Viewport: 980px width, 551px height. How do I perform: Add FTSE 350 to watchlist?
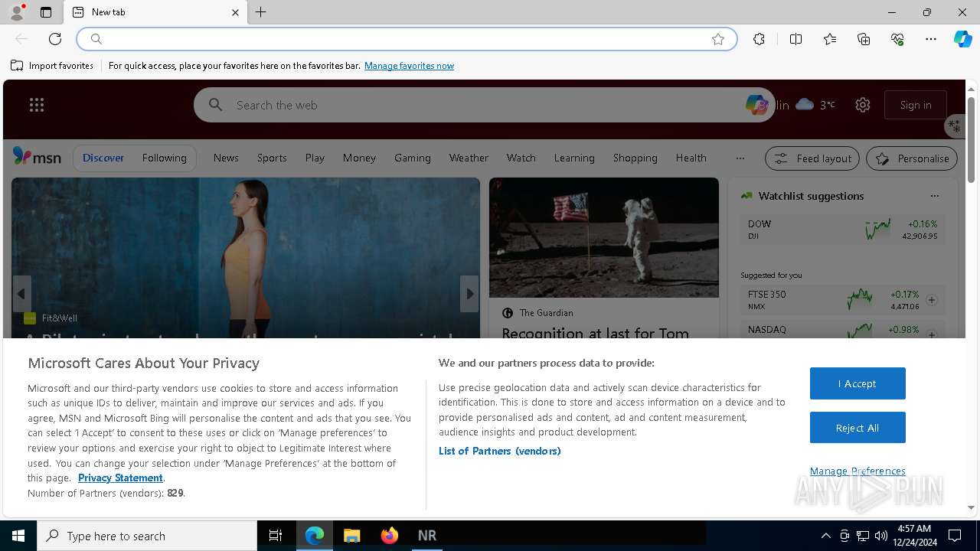(x=932, y=300)
